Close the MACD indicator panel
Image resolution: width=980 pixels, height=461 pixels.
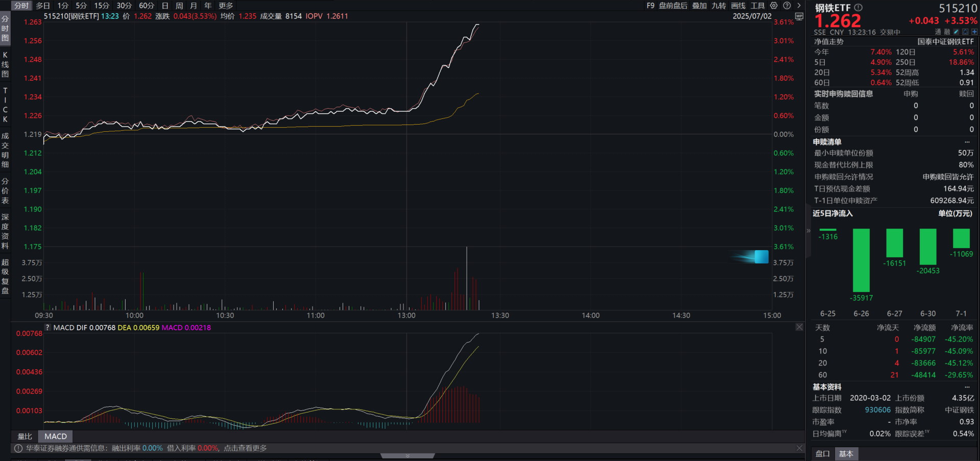point(799,327)
